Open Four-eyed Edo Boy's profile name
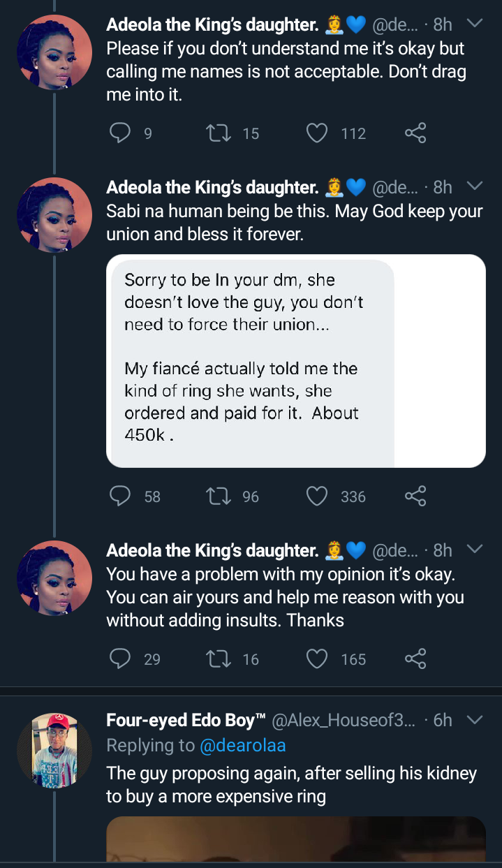 click(x=186, y=719)
